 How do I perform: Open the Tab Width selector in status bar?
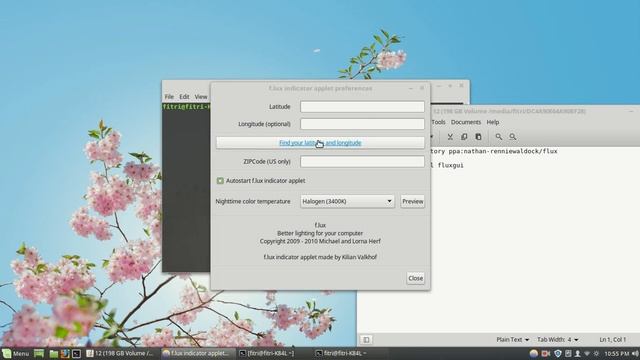pos(558,340)
